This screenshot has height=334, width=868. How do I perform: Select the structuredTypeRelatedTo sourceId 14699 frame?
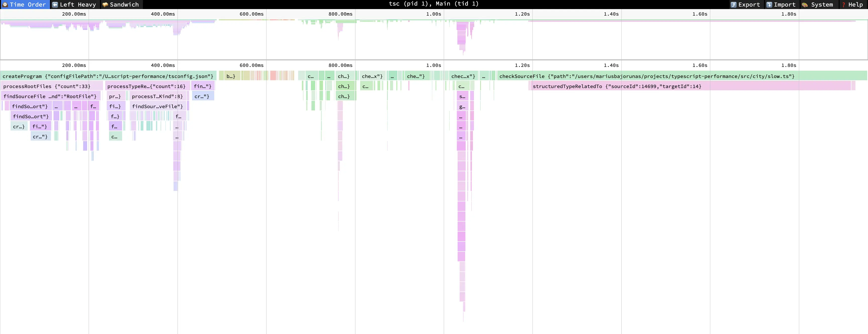tap(691, 86)
